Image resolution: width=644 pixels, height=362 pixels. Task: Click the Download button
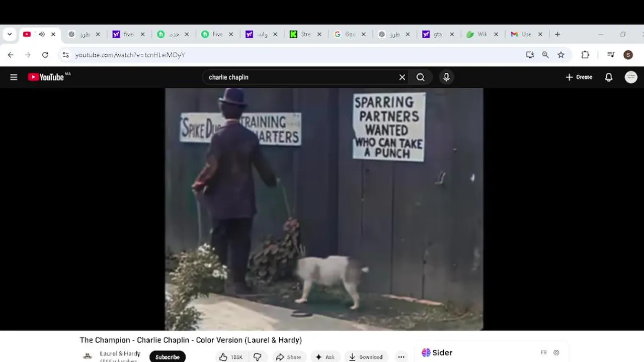click(x=366, y=357)
